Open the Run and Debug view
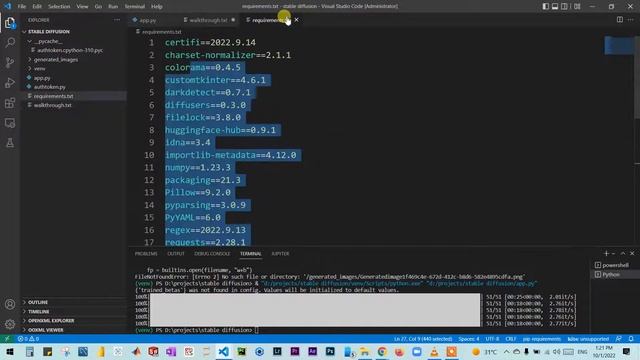 10,82
